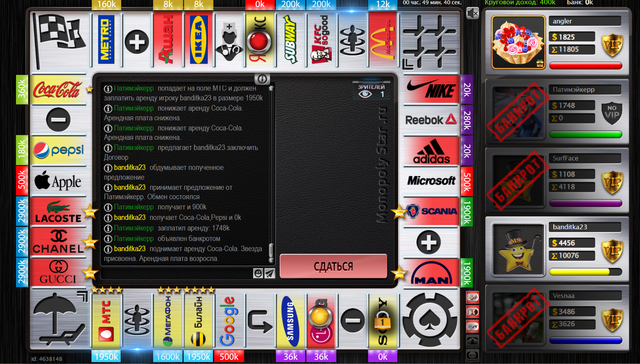Select the Pepsi property tile

(x=58, y=150)
